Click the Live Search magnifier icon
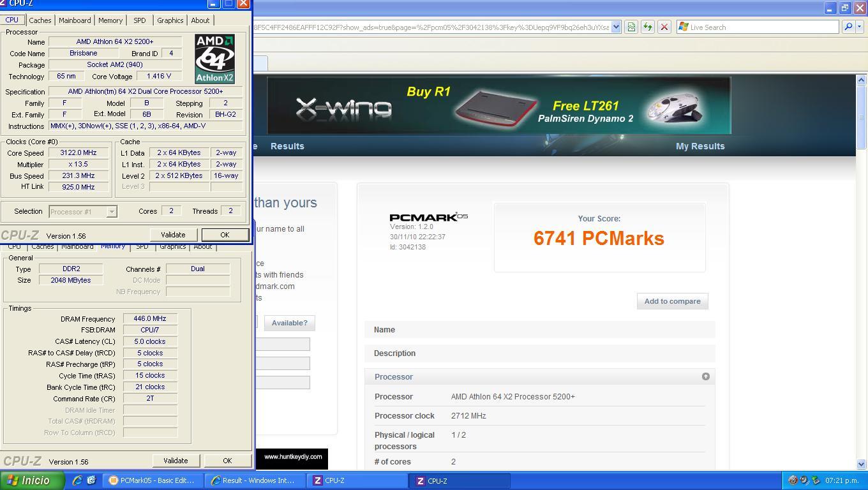 click(848, 27)
